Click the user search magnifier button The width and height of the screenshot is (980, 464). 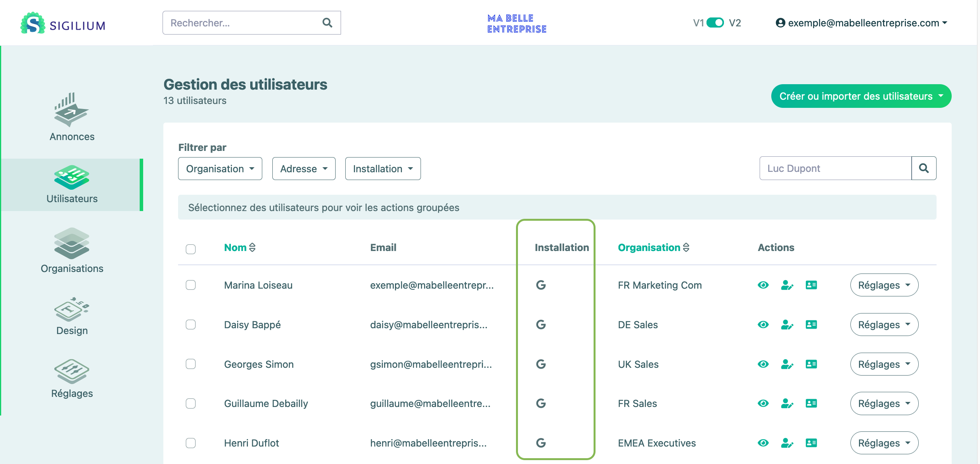(x=924, y=168)
